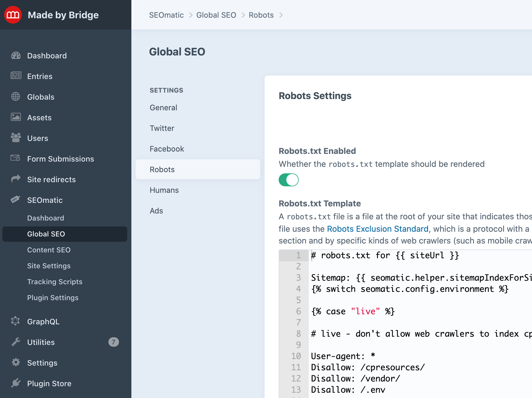Click the Robots breadcrumb link
The height and width of the screenshot is (398, 532).
pyautogui.click(x=261, y=15)
